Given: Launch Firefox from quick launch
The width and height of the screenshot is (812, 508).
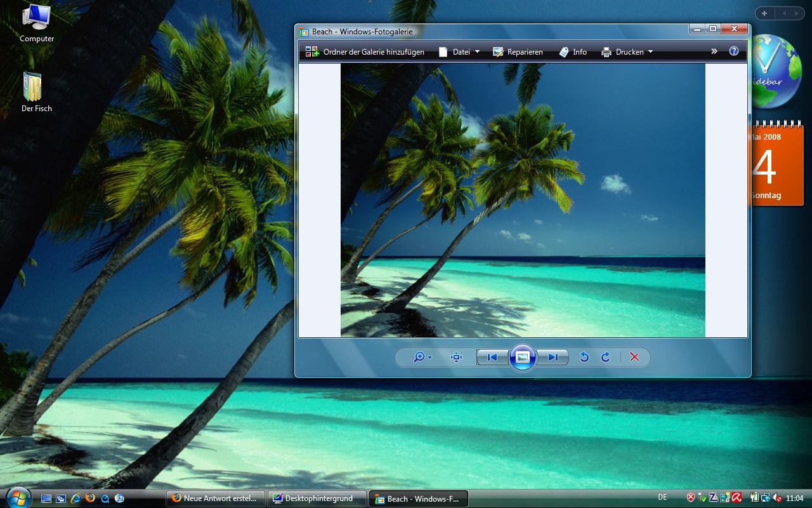Looking at the screenshot, I should pyautogui.click(x=90, y=498).
